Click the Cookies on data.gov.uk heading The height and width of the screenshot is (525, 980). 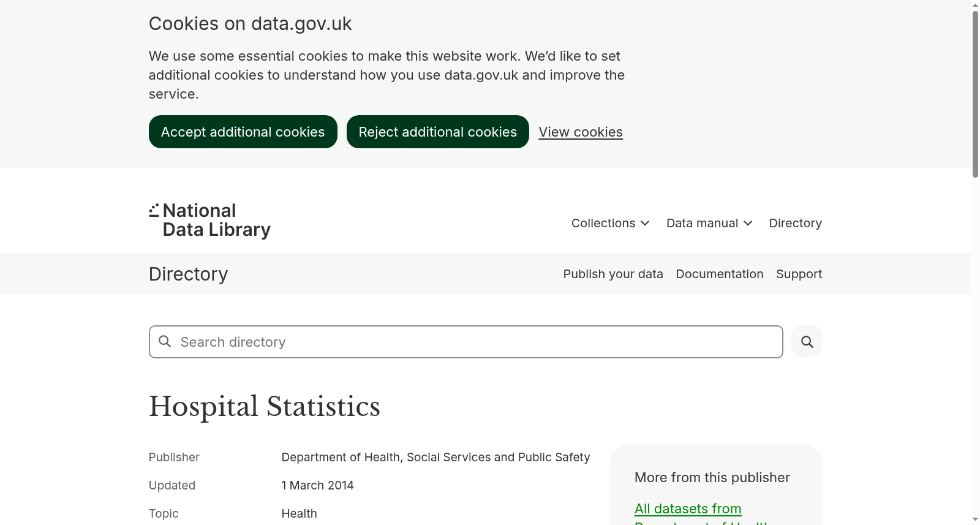pyautogui.click(x=250, y=23)
